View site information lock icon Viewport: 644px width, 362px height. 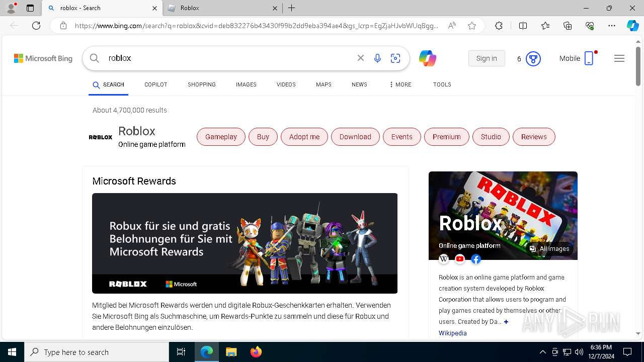point(63,26)
